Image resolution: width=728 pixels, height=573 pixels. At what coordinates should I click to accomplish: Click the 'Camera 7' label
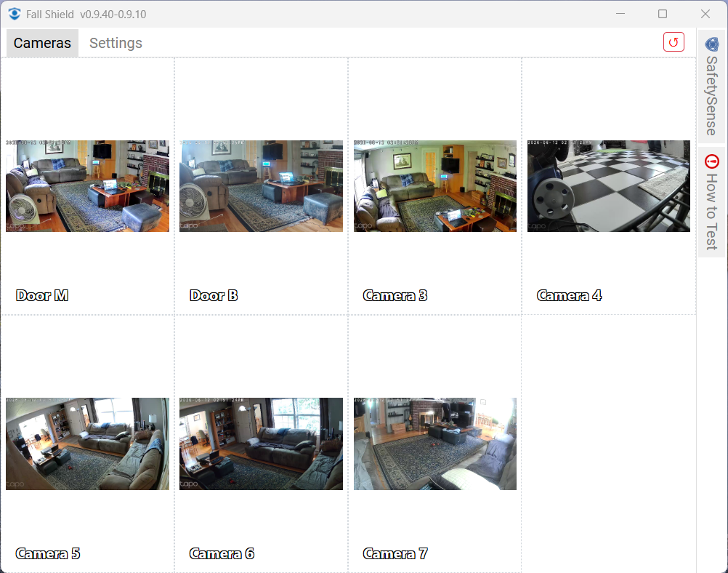(x=395, y=553)
